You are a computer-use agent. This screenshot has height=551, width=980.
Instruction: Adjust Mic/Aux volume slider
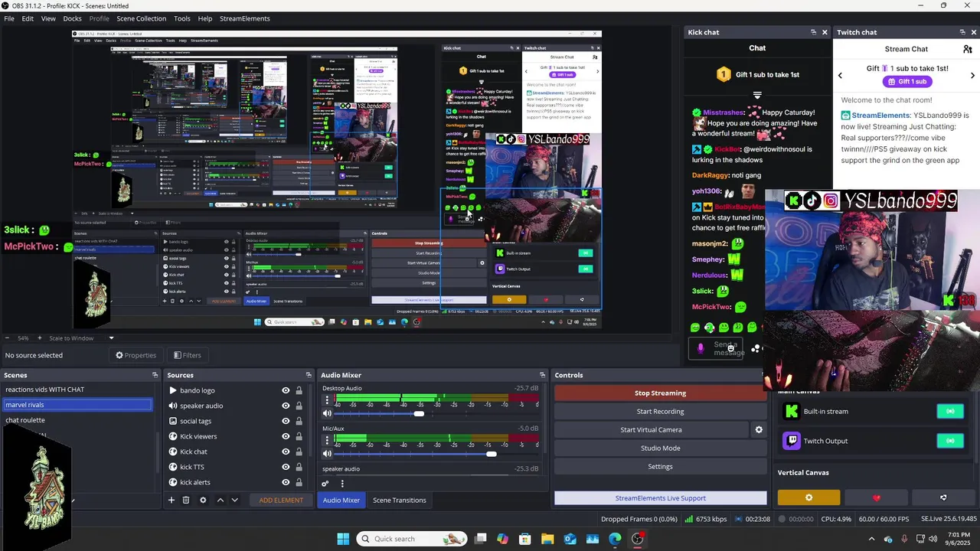coord(492,454)
